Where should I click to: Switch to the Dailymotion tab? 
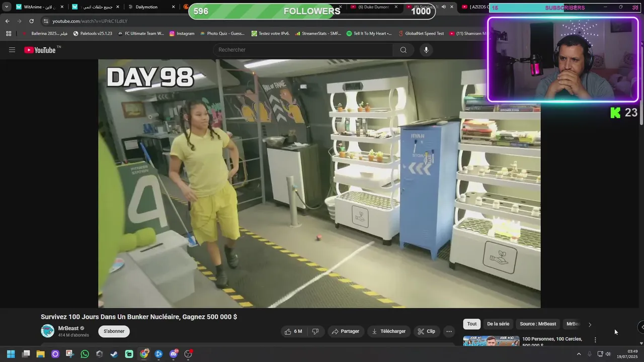pos(151,7)
